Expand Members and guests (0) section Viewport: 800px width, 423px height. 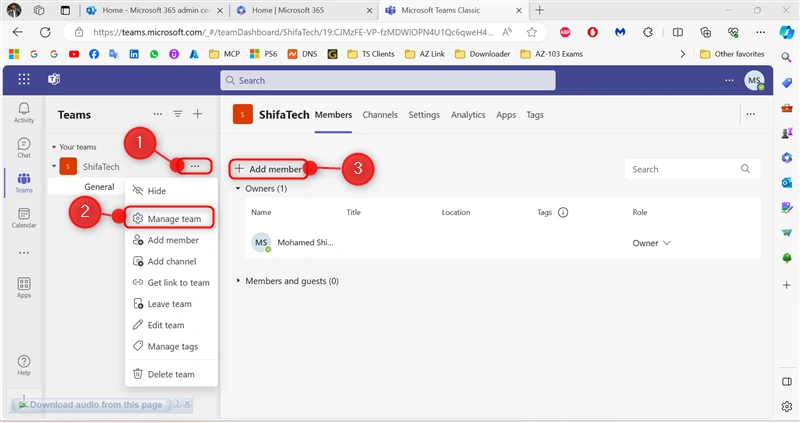click(238, 281)
